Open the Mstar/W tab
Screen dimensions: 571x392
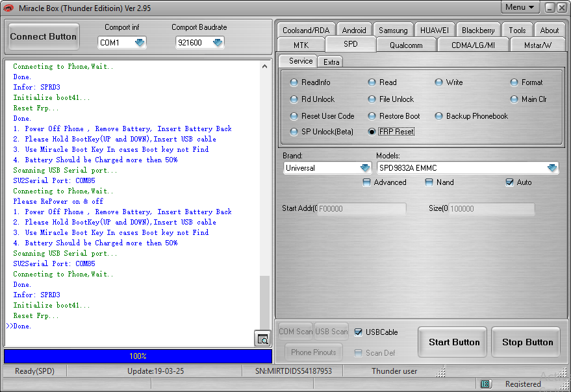[538, 45]
